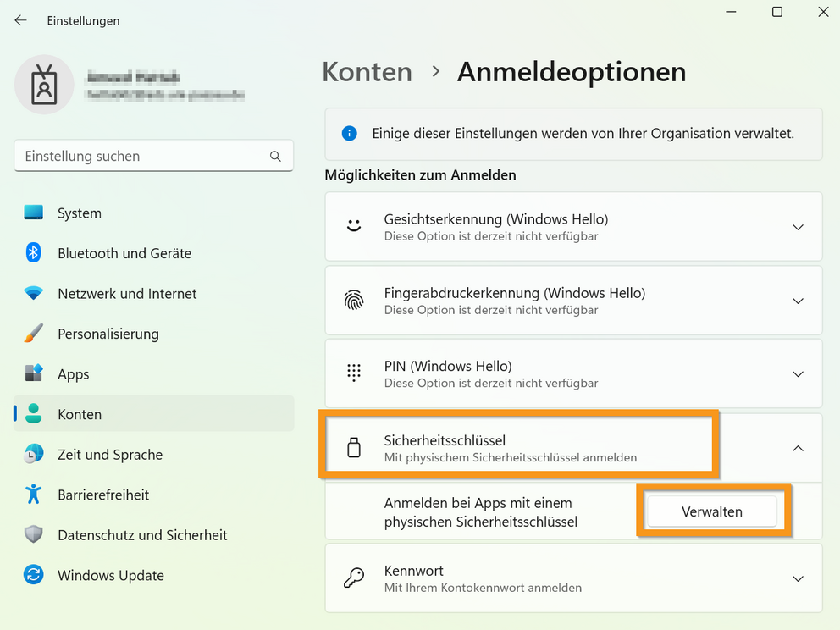Screen dimensions: 840x630
Task: Click the Datenschutz und Sicherheit shield icon
Action: coord(34,535)
